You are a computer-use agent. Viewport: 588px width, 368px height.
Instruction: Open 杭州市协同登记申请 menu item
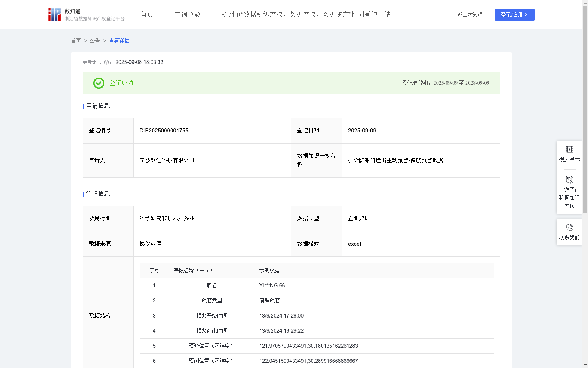[306, 15]
